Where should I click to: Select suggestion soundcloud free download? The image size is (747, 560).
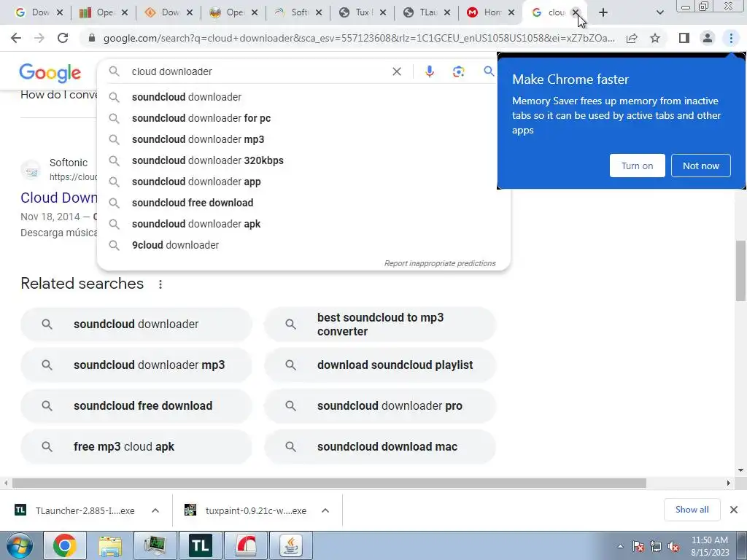point(303,203)
